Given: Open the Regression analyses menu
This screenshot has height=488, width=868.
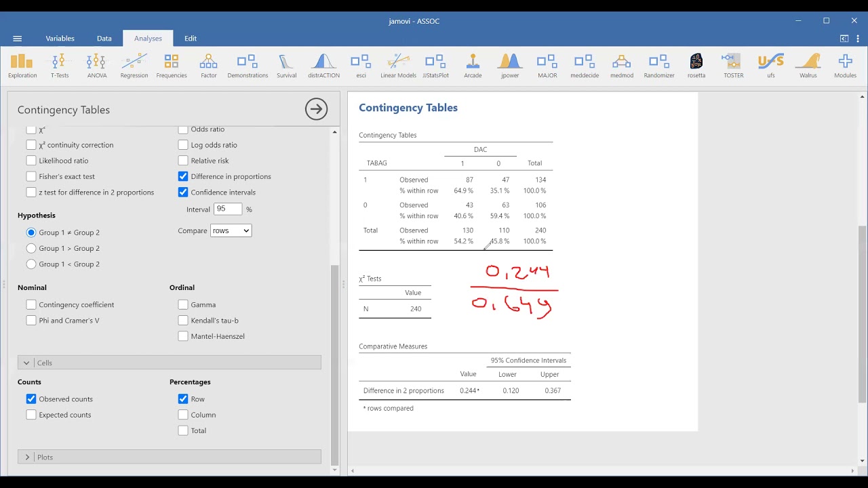Looking at the screenshot, I should (x=134, y=66).
